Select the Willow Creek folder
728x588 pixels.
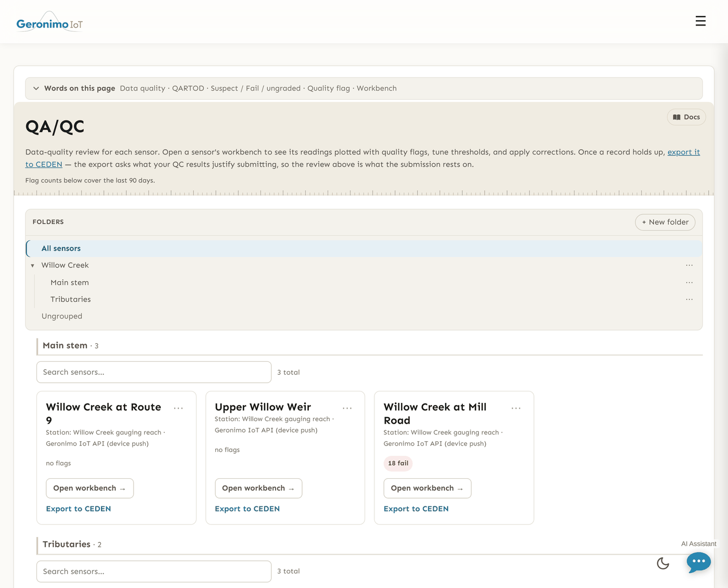[65, 265]
